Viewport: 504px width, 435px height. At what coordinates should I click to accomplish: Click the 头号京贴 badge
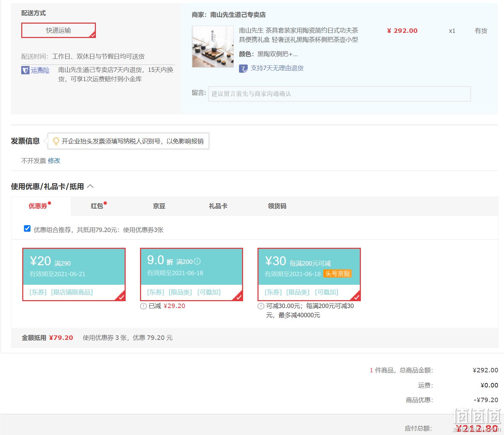tap(337, 274)
